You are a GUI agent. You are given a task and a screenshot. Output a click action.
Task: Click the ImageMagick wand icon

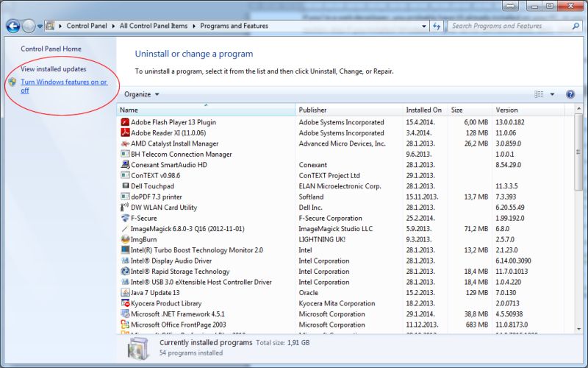[x=125, y=229]
